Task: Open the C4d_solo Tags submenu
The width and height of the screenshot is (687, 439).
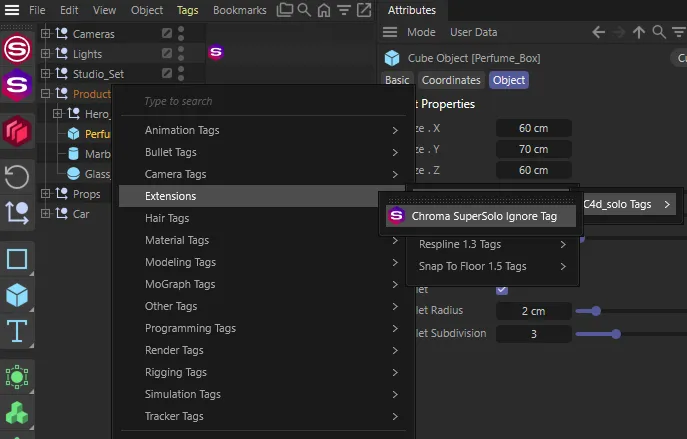Action: click(x=628, y=205)
